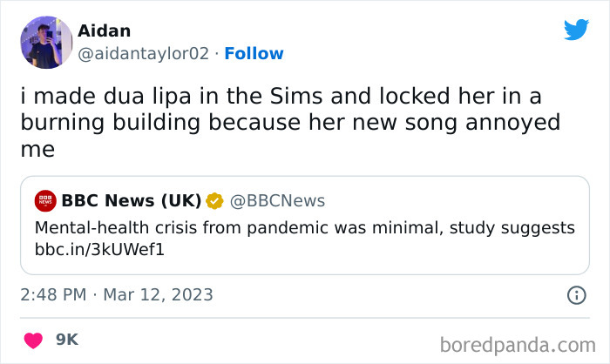Screen dimensions: 610x364
Task: Visit the @aidantaylor02 handle
Action: (x=144, y=53)
